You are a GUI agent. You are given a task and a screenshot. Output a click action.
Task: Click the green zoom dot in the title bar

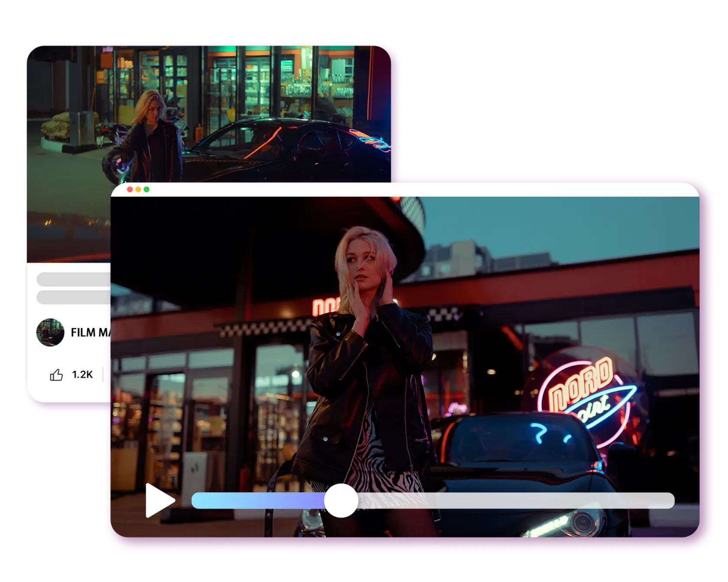pos(147,189)
